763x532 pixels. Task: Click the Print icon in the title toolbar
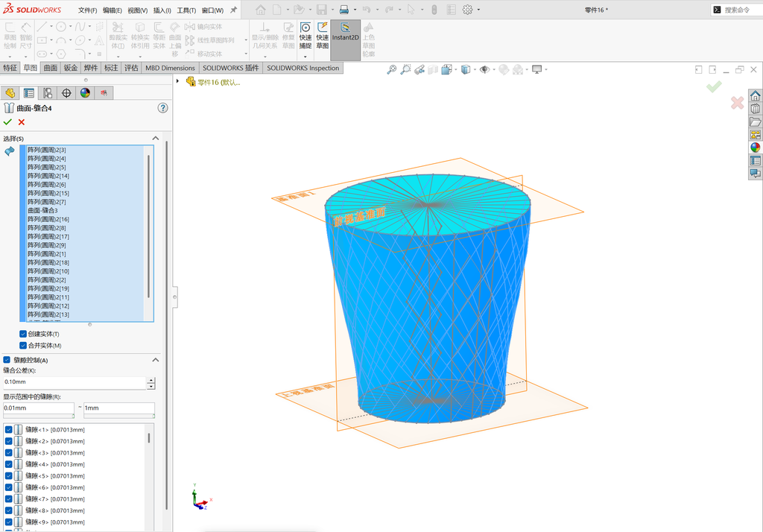pos(344,10)
